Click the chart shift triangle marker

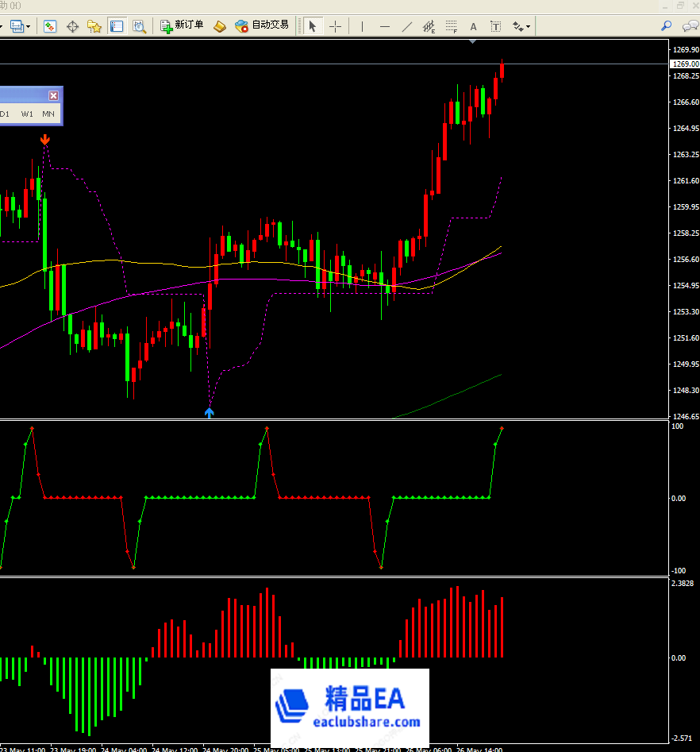click(x=473, y=40)
